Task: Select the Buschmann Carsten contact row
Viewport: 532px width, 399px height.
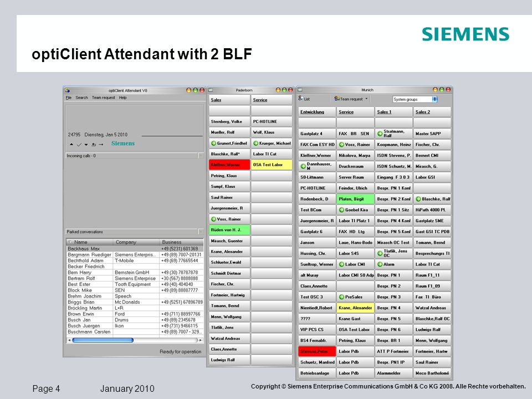Action: tap(135, 332)
